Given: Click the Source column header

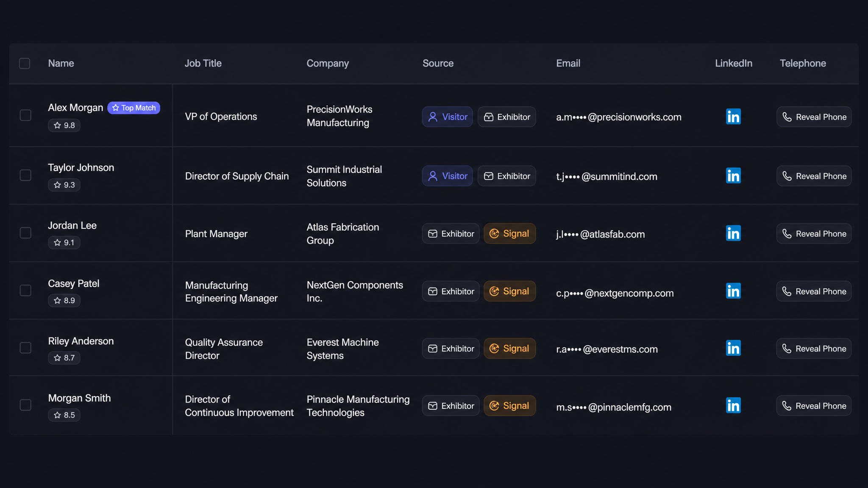Looking at the screenshot, I should coord(438,63).
